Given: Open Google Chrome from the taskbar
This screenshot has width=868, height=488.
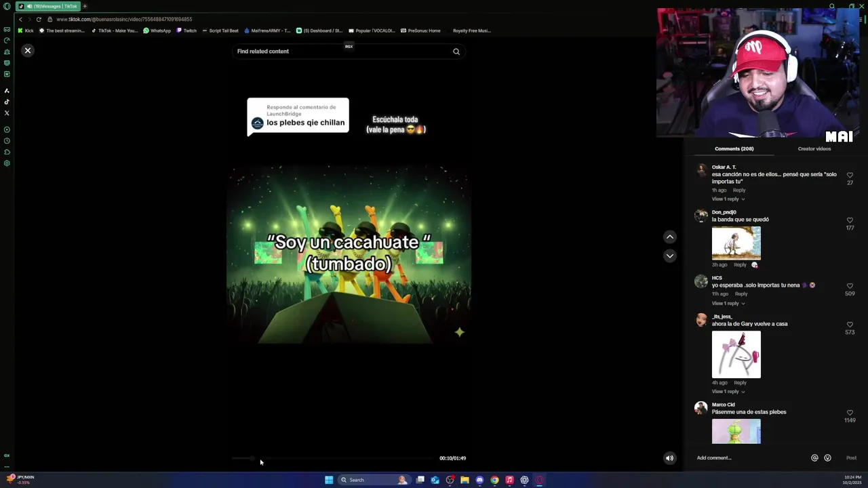Looking at the screenshot, I should 494,480.
